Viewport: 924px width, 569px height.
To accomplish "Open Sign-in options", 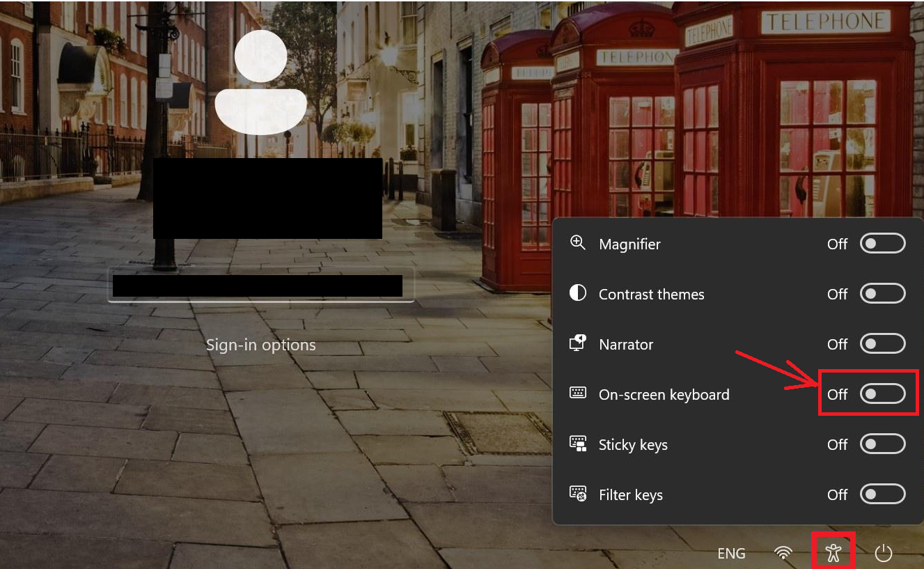I will coord(261,345).
